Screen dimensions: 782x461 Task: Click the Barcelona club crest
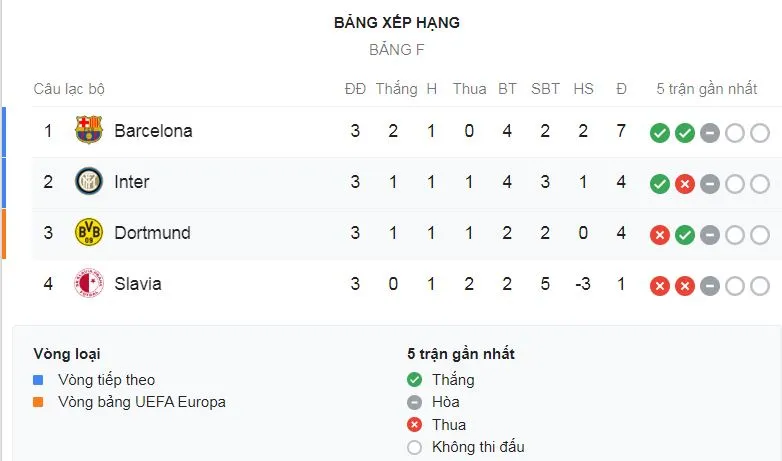click(89, 130)
